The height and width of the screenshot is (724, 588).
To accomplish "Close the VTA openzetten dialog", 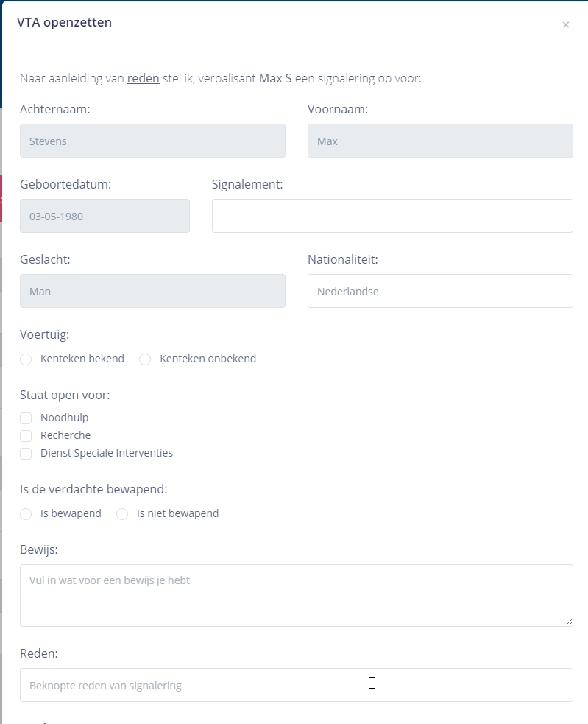I will pos(566,25).
